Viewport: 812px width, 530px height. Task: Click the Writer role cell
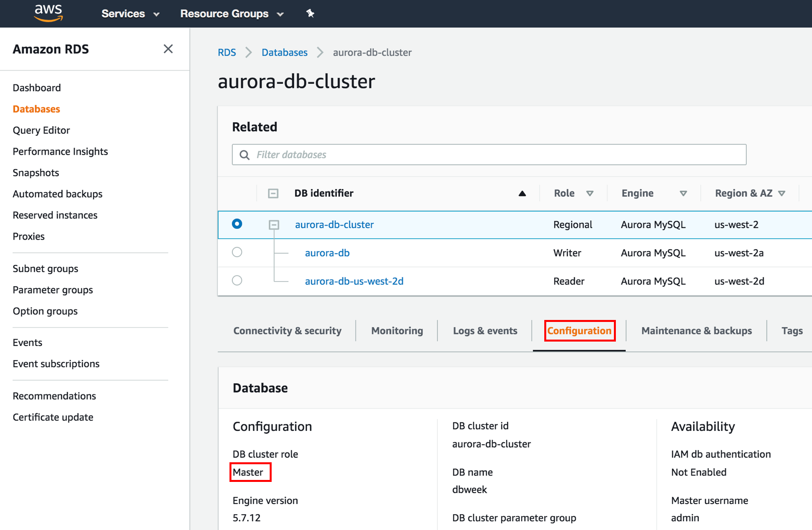pyautogui.click(x=567, y=253)
